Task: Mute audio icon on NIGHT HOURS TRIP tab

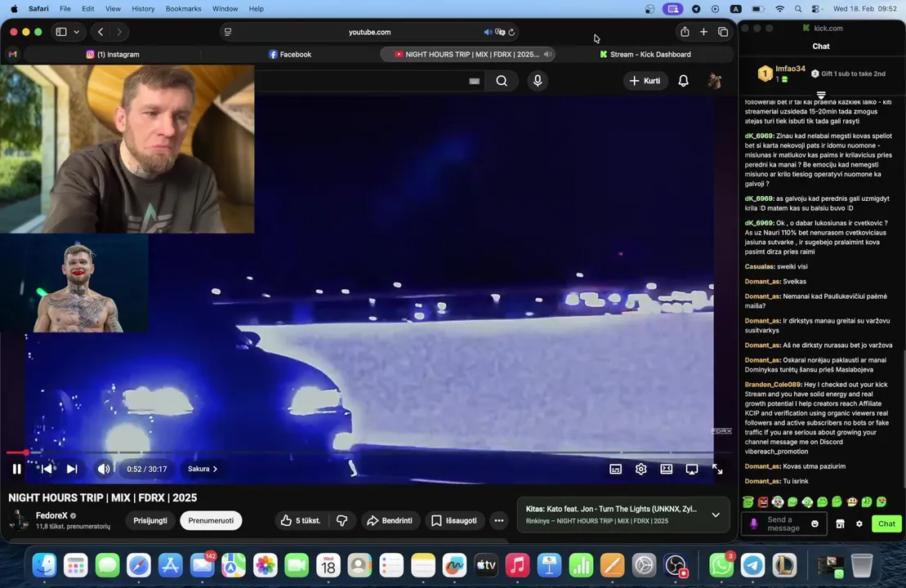Action: click(547, 54)
